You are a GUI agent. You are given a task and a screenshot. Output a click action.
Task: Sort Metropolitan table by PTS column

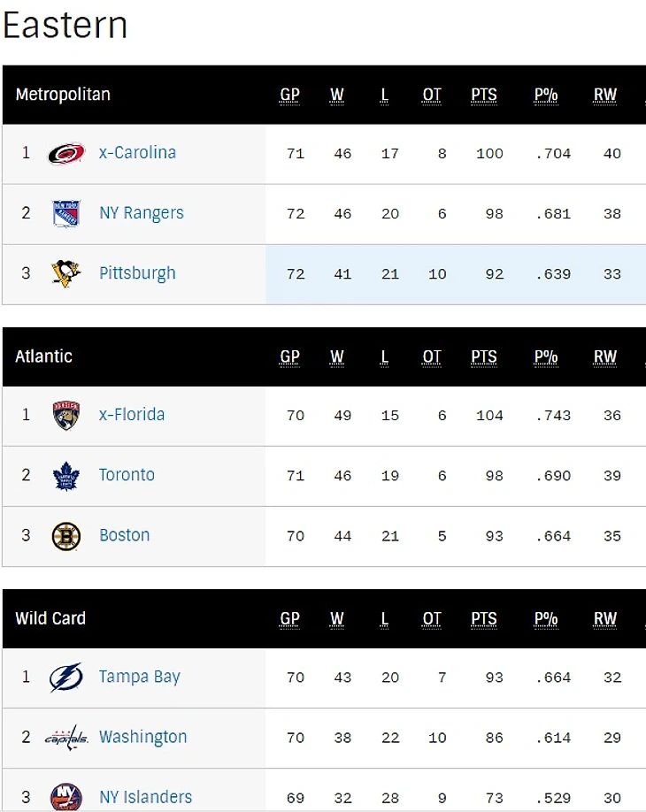(484, 95)
